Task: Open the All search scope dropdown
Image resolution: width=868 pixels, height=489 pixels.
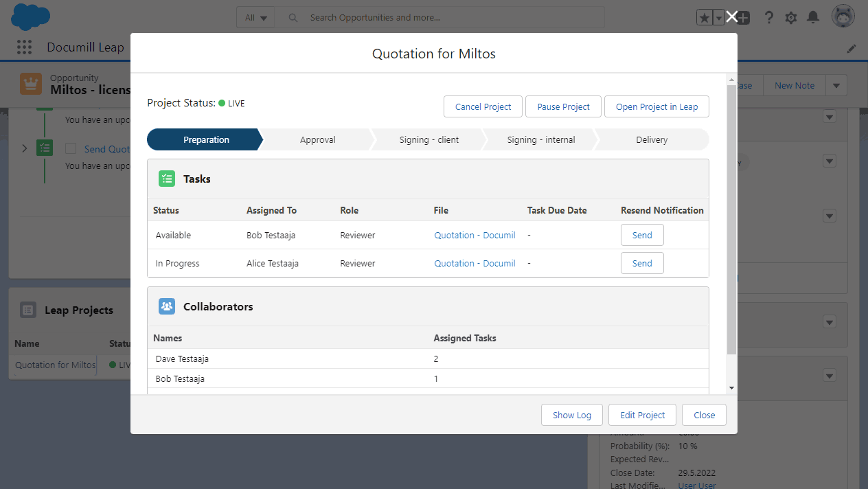Action: pos(255,17)
